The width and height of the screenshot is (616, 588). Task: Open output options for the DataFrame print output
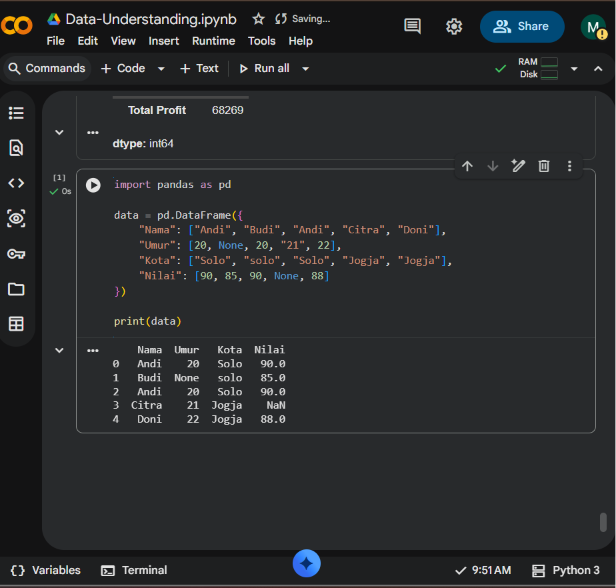pyautogui.click(x=93, y=350)
